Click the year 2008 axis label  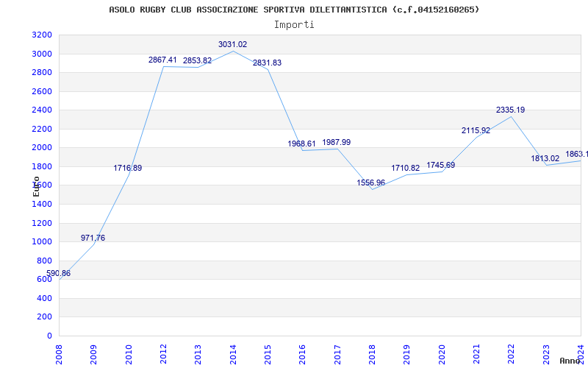[59, 355]
